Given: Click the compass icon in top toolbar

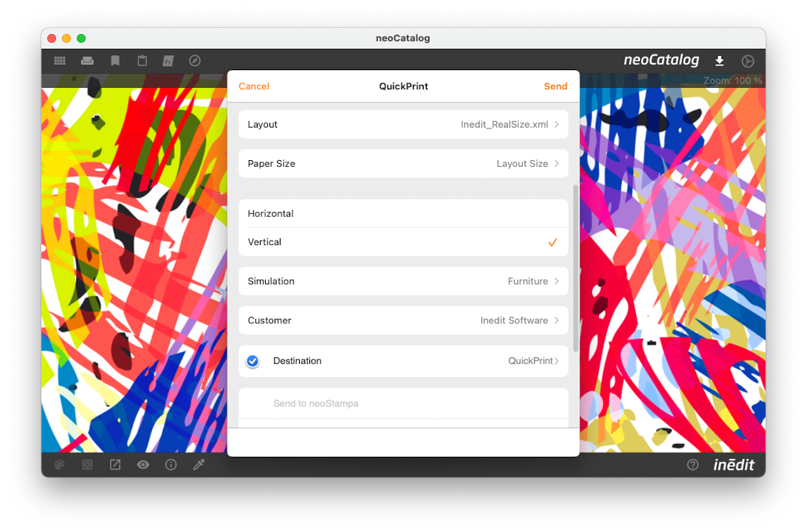Looking at the screenshot, I should tap(194, 61).
